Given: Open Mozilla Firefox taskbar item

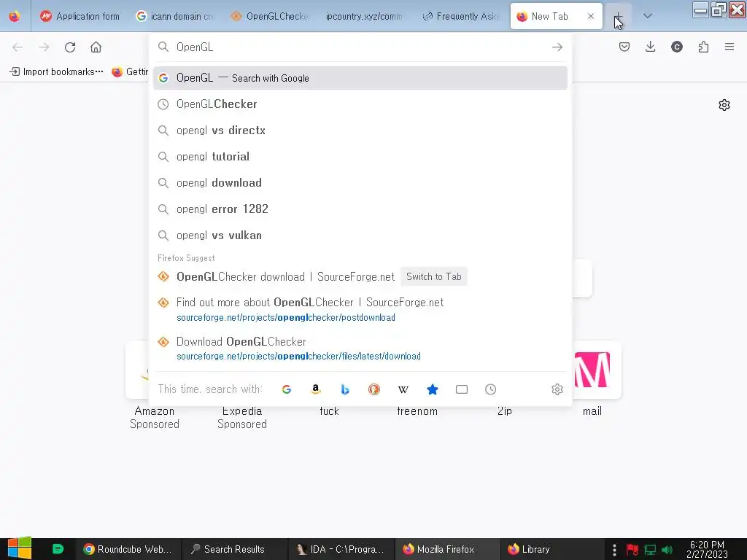Looking at the screenshot, I should point(448,549).
